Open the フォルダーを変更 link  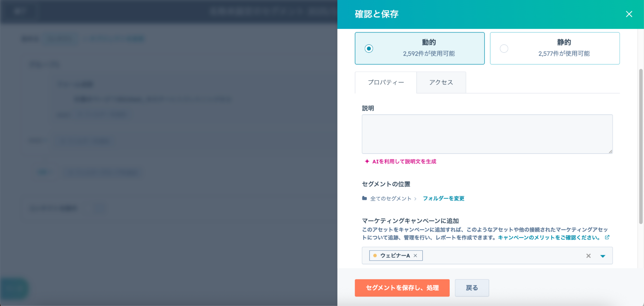coord(443,199)
